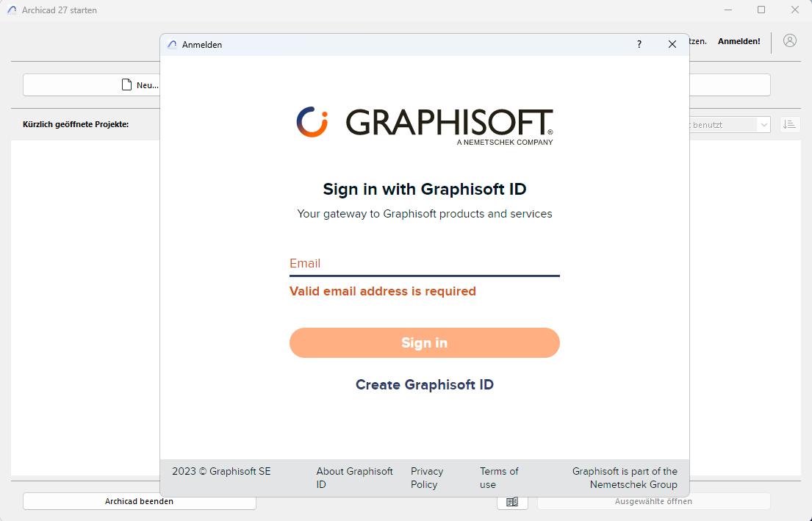This screenshot has width=812, height=521.
Task: Click the Archicad icon in main title bar
Action: point(12,10)
